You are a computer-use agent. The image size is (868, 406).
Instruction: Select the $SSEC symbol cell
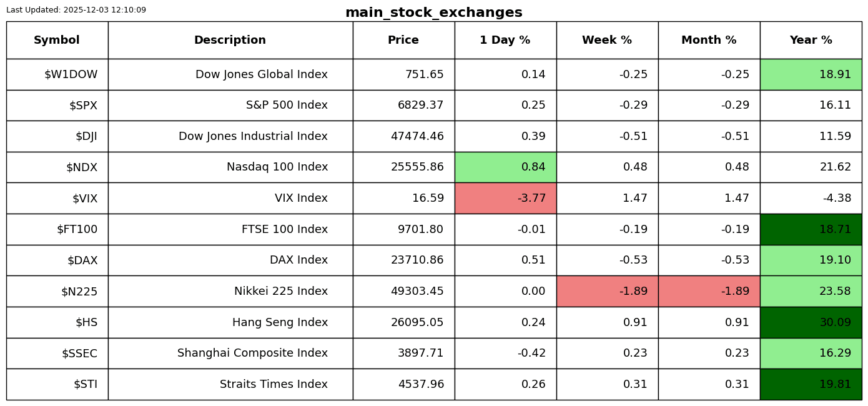pos(79,354)
